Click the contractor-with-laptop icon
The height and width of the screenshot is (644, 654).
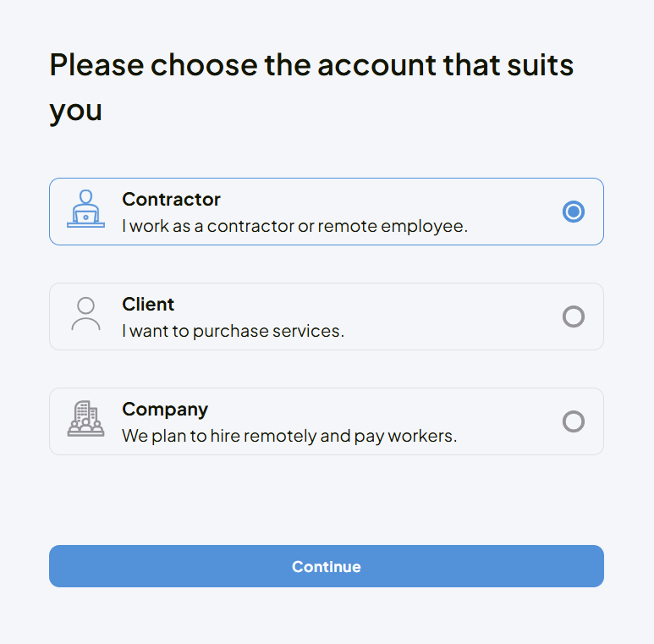[x=85, y=209]
